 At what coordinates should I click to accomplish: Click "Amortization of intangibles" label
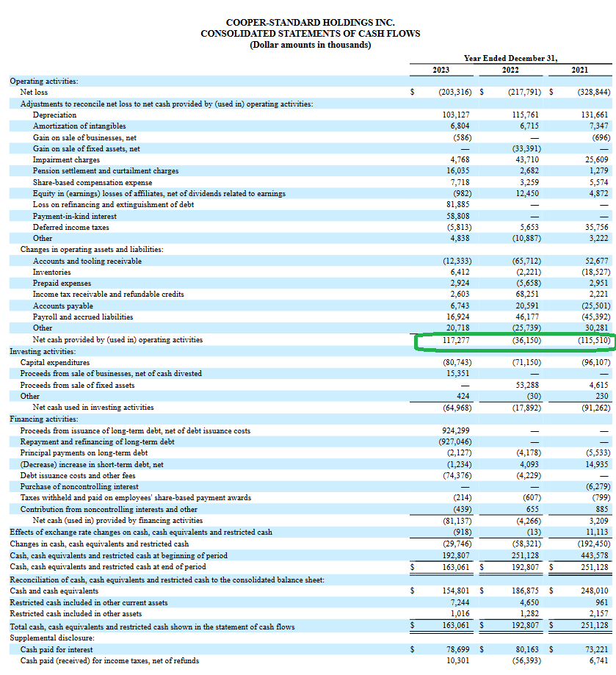[x=79, y=126]
